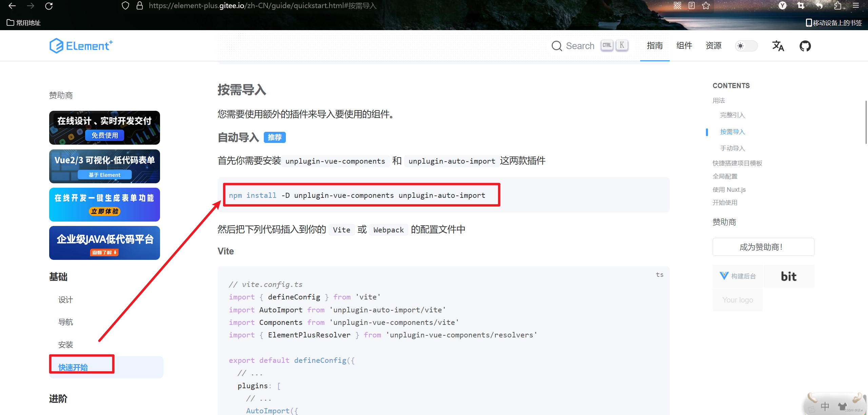The image size is (868, 415).
Task: Open 安装 sidebar item
Action: (x=65, y=345)
